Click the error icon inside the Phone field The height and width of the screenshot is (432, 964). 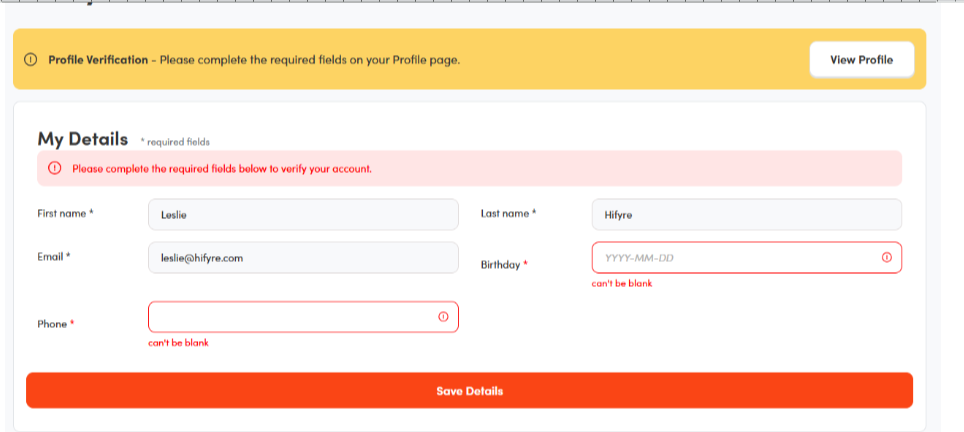(x=443, y=317)
